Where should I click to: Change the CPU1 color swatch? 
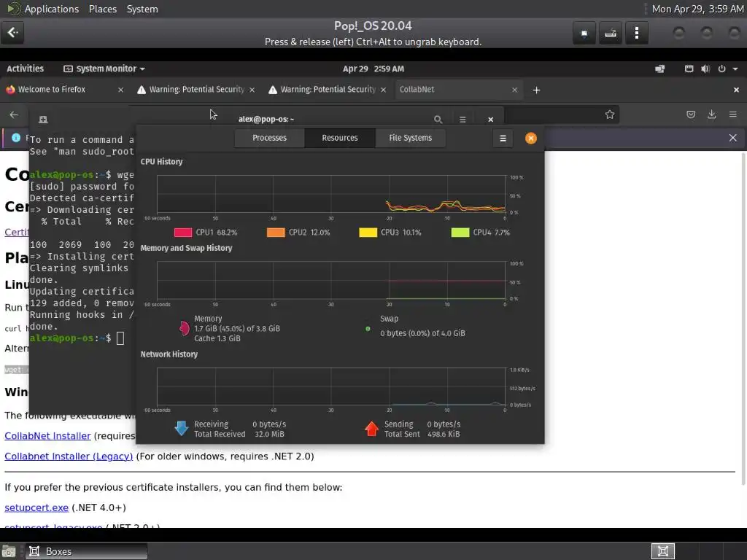pyautogui.click(x=183, y=233)
